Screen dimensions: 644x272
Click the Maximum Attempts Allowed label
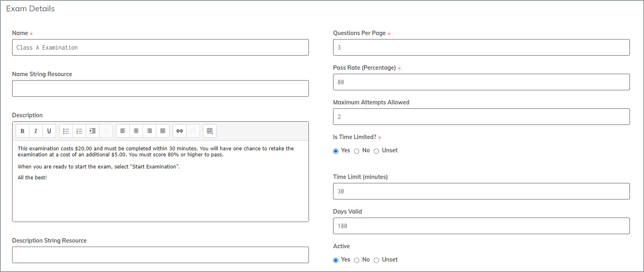click(371, 102)
